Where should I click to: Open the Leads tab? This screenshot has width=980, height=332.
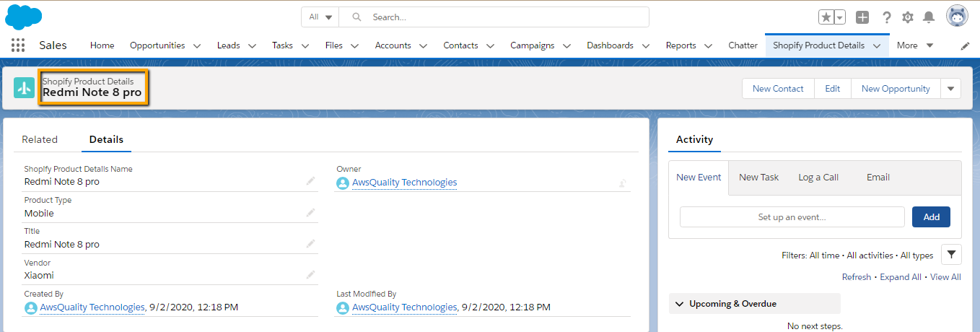point(229,45)
